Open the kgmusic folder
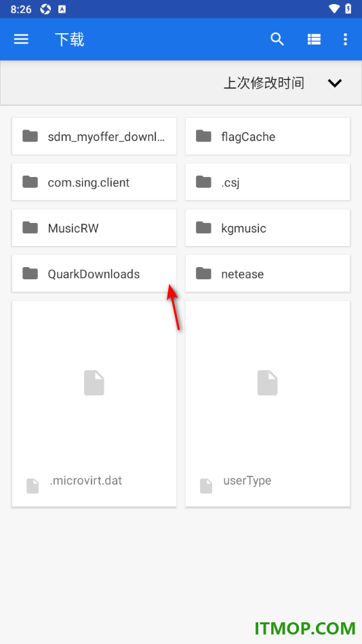 [268, 228]
